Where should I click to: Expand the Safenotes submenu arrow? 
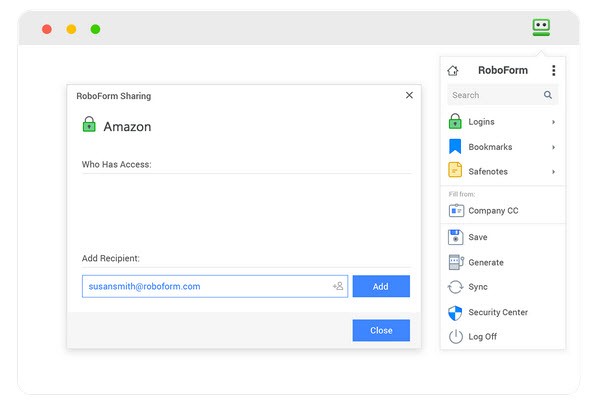point(553,172)
